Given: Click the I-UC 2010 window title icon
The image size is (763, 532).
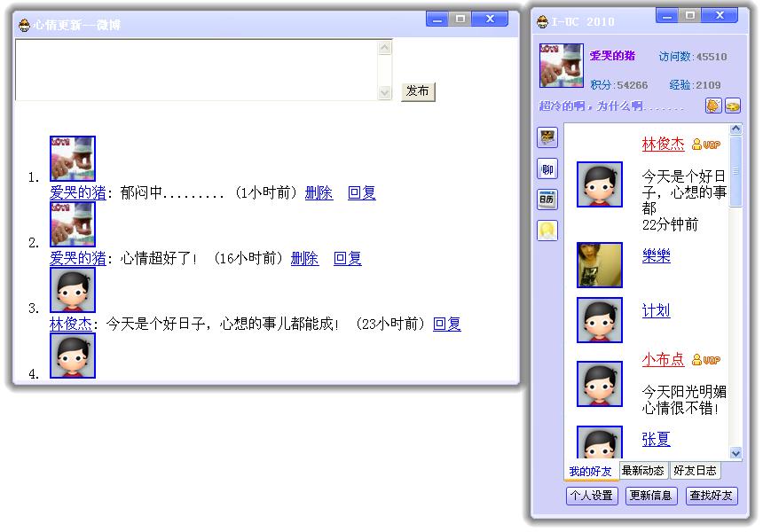Looking at the screenshot, I should (543, 22).
